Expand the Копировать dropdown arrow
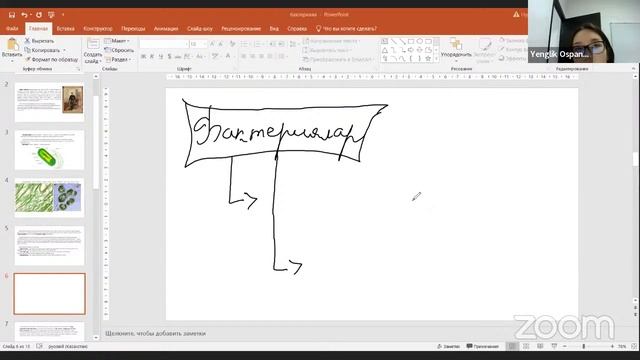Screen dimensions: 640x360 pyautogui.click(x=64, y=50)
